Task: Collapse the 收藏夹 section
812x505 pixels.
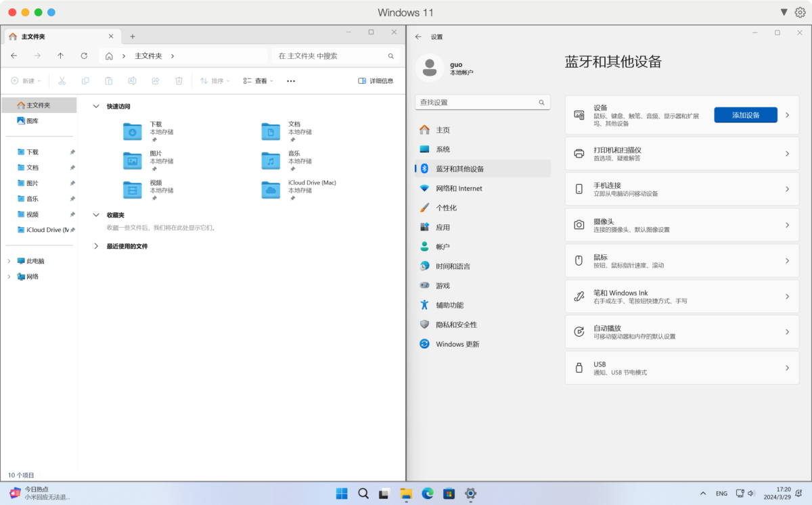Action: 96,215
